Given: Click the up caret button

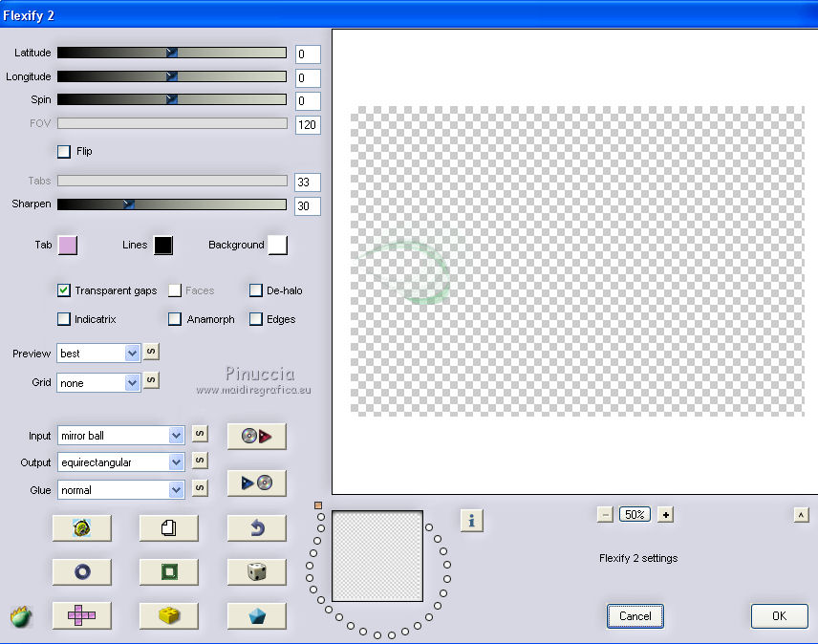Looking at the screenshot, I should point(802,515).
